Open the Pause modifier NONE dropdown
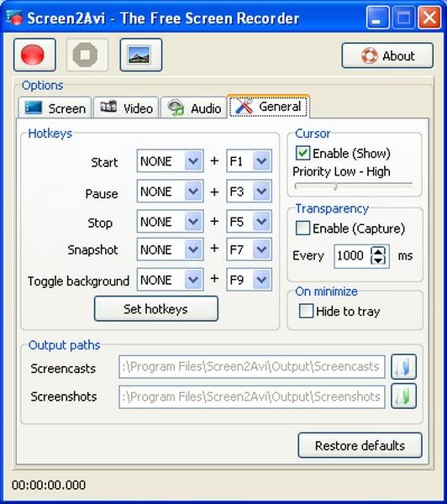The width and height of the screenshot is (447, 504). click(170, 192)
